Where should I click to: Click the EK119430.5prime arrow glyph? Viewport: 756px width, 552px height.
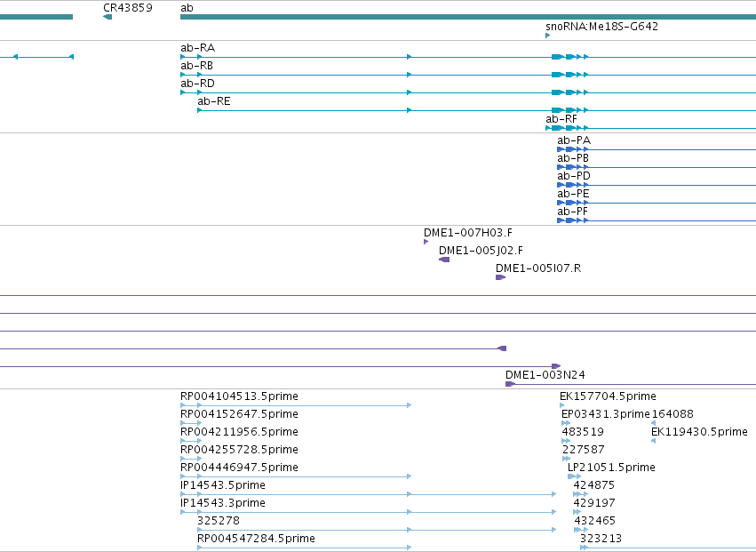653,441
